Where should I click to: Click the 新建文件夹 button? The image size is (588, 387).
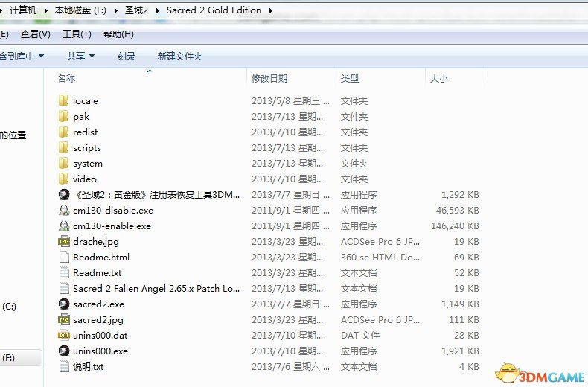(180, 57)
